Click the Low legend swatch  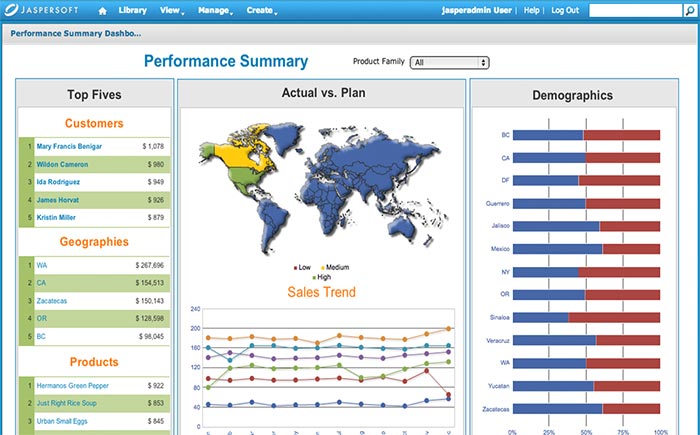pyautogui.click(x=295, y=268)
